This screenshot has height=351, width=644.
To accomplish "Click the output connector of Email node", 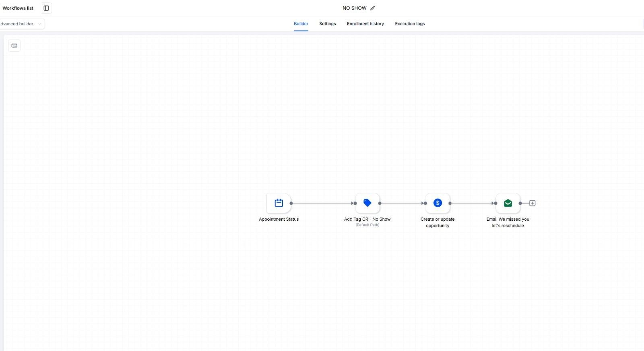I will (520, 203).
